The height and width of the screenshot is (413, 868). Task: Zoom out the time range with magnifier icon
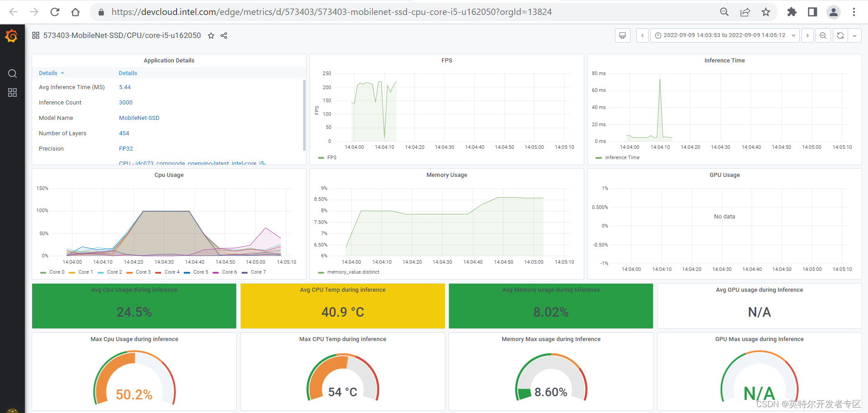pos(823,35)
